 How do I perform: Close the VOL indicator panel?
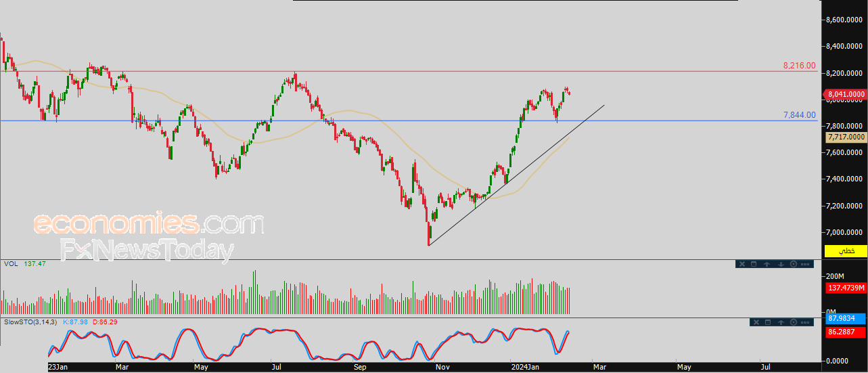[x=742, y=264]
